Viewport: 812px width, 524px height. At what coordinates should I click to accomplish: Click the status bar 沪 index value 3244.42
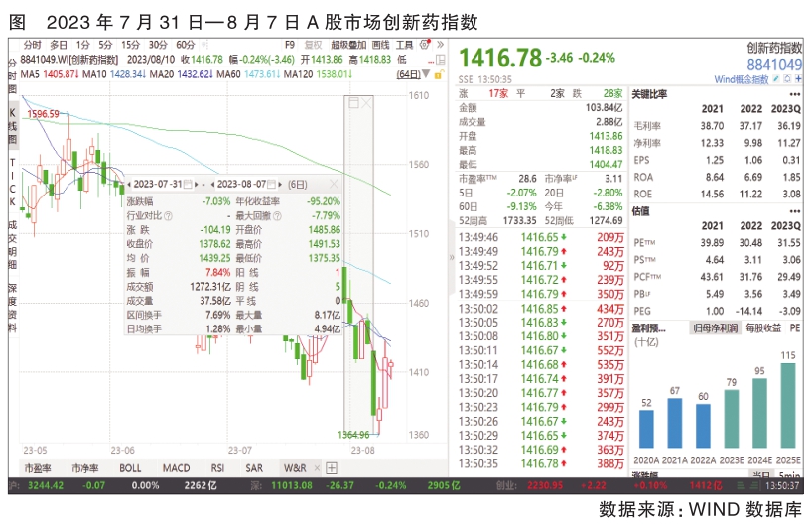click(x=46, y=485)
